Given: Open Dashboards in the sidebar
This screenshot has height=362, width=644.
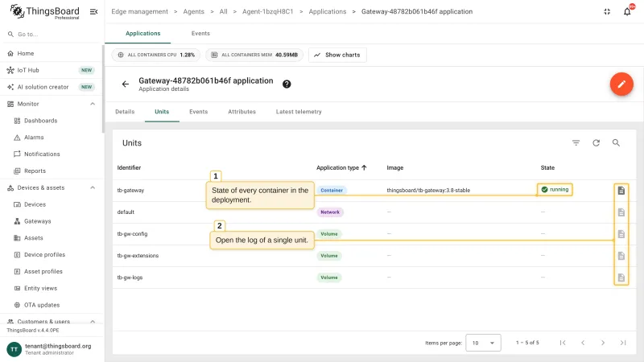Looking at the screenshot, I should coord(51,121).
